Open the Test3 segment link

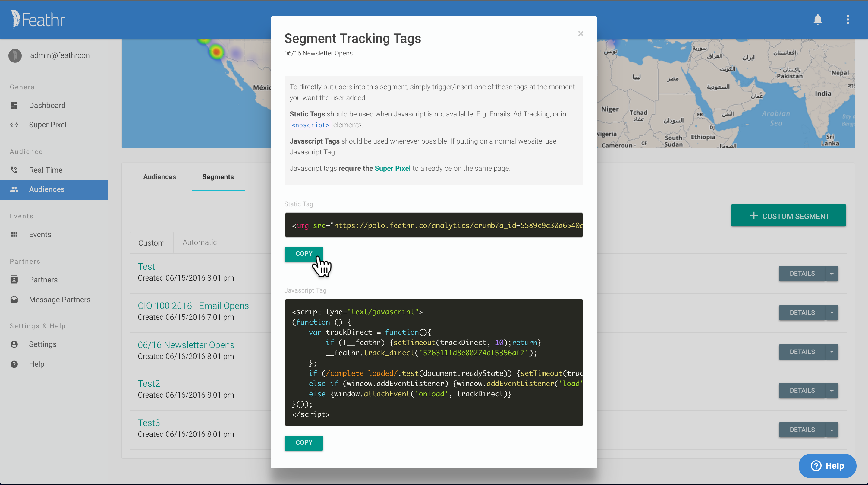point(149,423)
